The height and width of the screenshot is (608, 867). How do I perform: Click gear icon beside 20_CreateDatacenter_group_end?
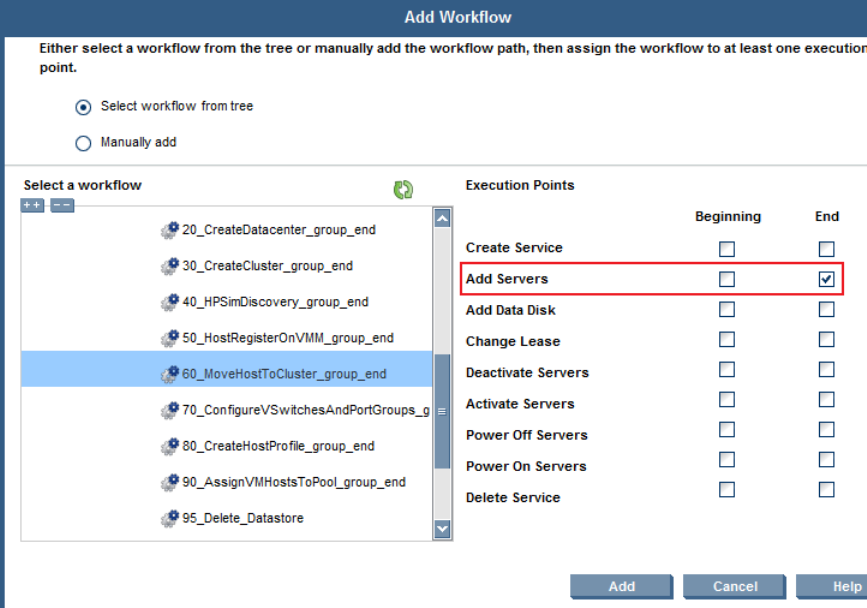pos(170,230)
